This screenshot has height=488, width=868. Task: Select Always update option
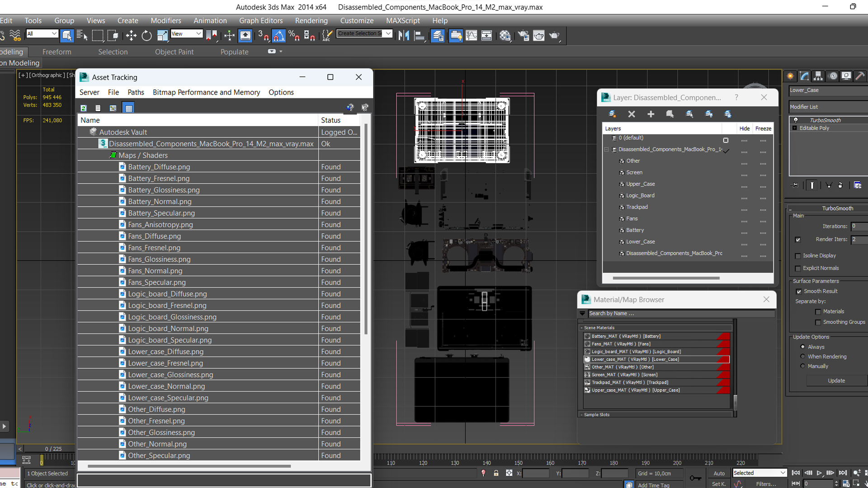(803, 347)
